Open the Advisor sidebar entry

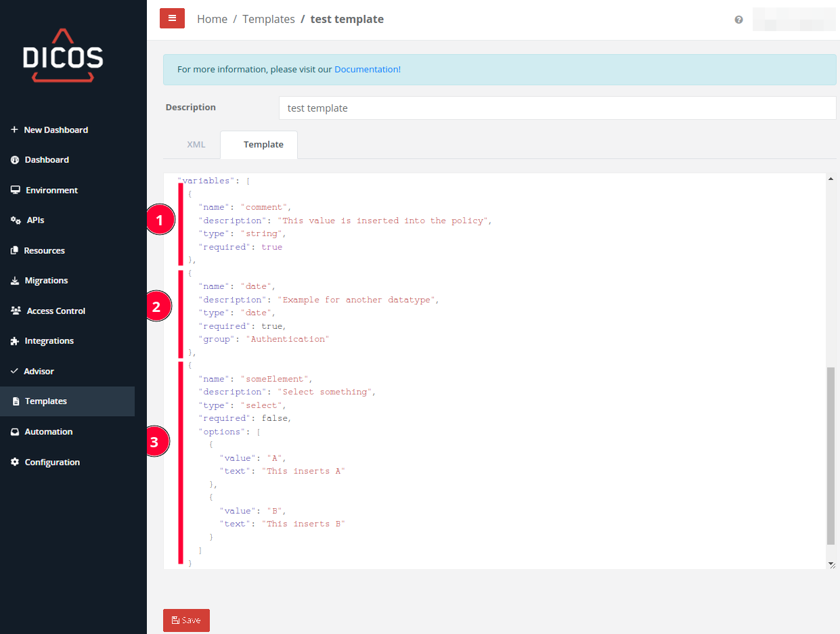pos(39,371)
